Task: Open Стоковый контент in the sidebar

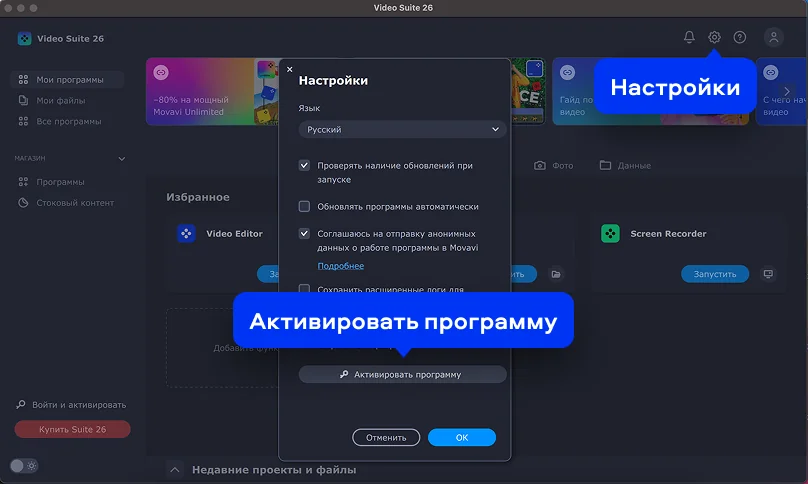Action: pyautogui.click(x=67, y=203)
